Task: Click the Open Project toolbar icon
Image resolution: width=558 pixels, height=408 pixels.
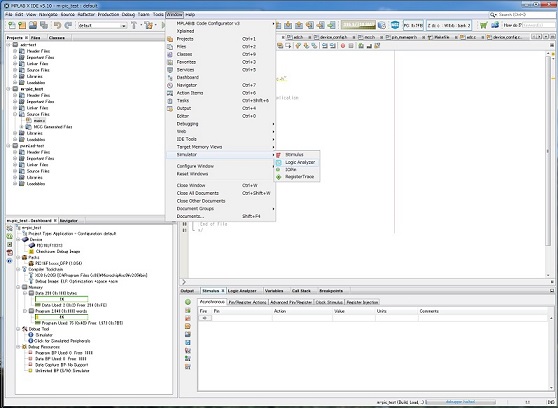Action: [x=33, y=25]
